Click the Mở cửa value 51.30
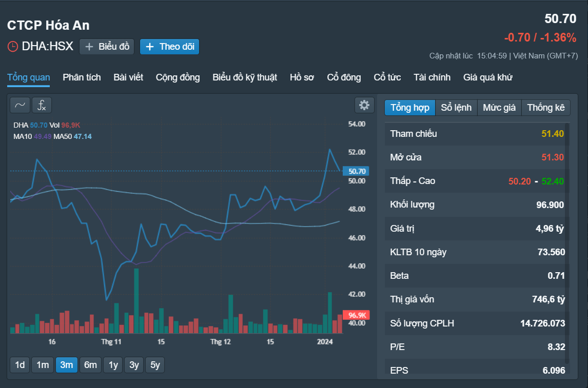588x388 pixels. pyautogui.click(x=553, y=157)
